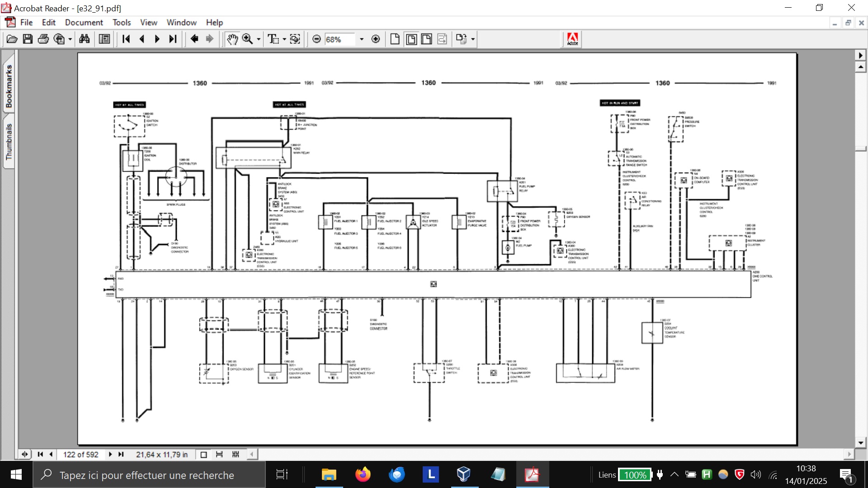Open Find with the binoculars icon

pos(85,39)
